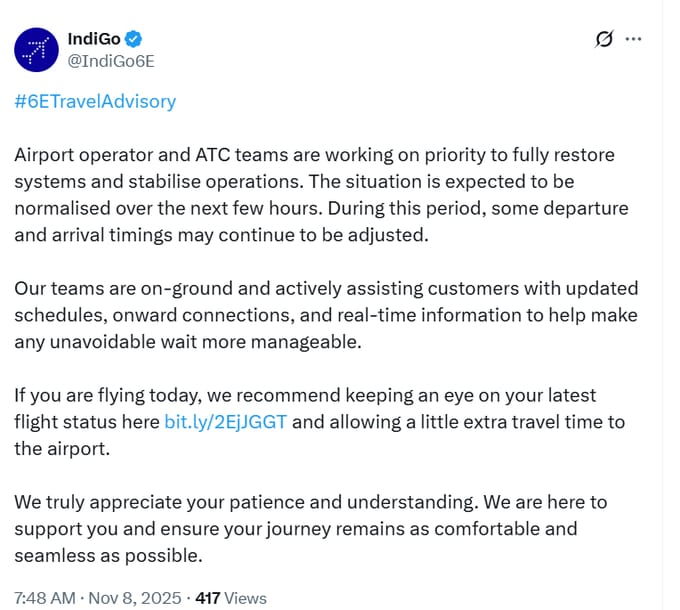Follow the bit.ly/2EjJGGT flight status link
This screenshot has width=680, height=610.
tap(226, 421)
